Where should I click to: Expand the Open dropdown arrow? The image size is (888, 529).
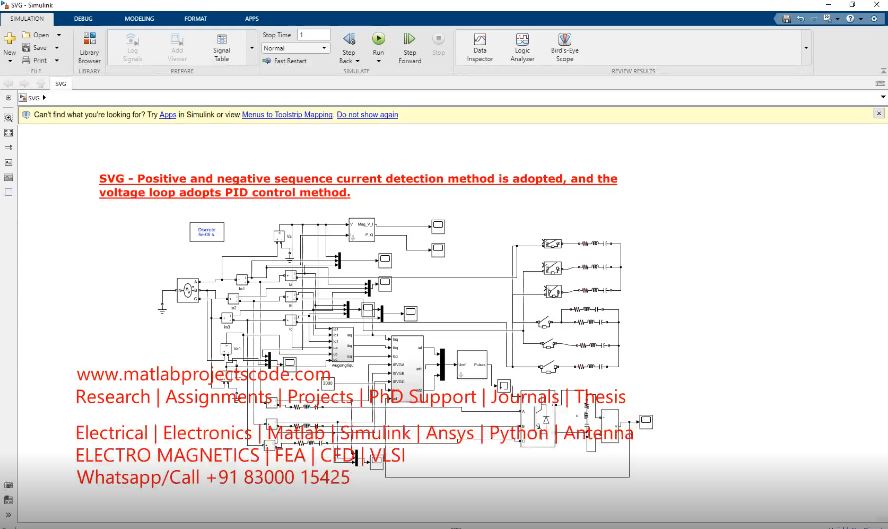pos(58,35)
